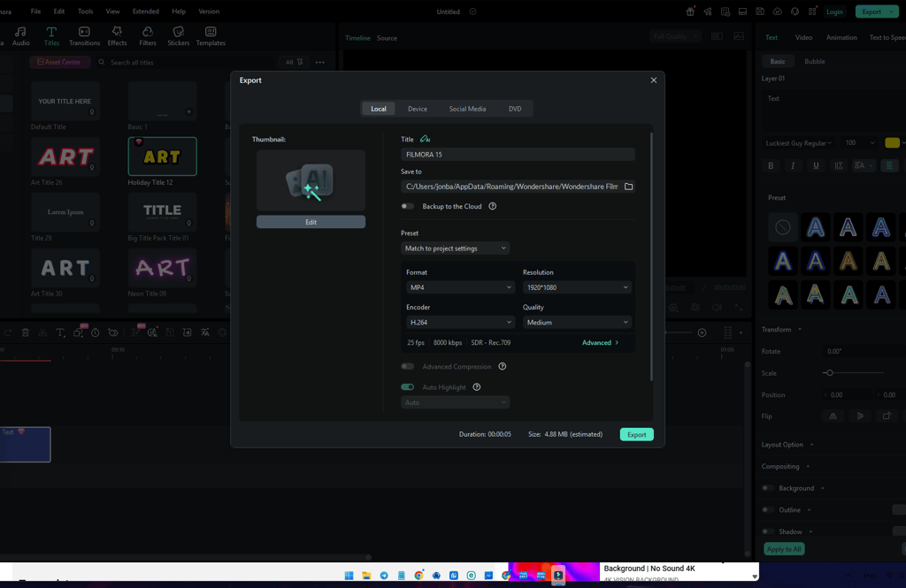Viewport: 906px width, 588px height.
Task: Click the headset support icon in top bar
Action: coord(795,11)
